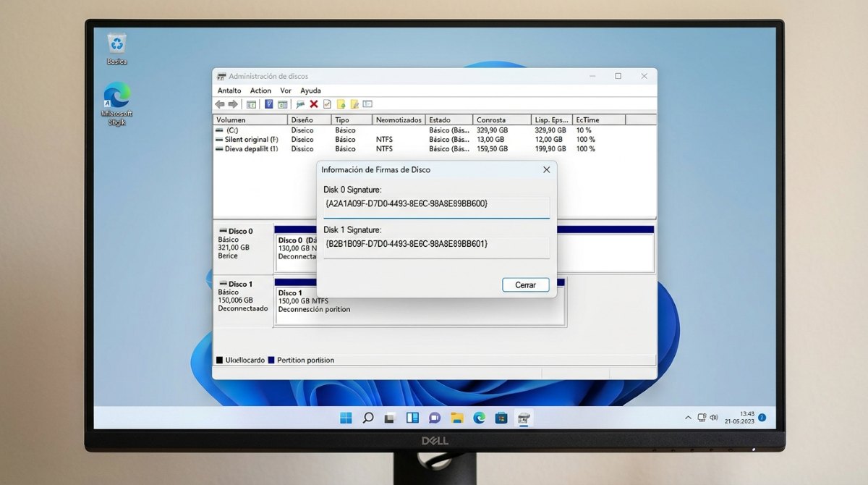Open Microsoft Store from the taskbar

pyautogui.click(x=501, y=418)
